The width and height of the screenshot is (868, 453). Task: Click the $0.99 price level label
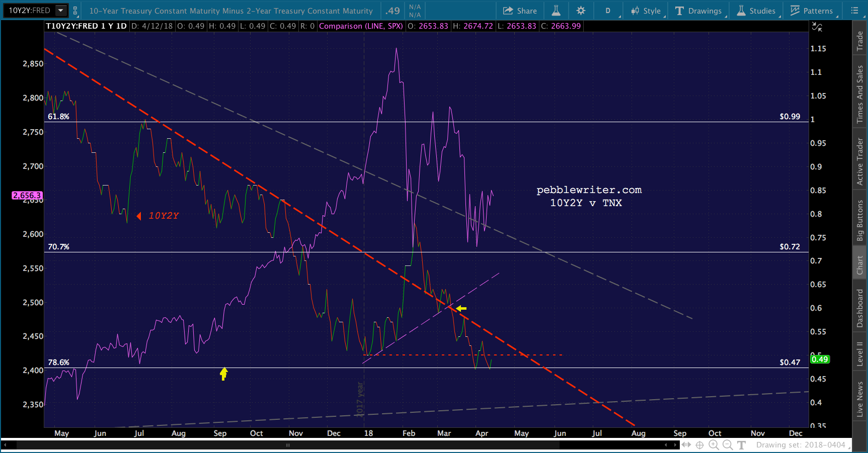(x=790, y=116)
